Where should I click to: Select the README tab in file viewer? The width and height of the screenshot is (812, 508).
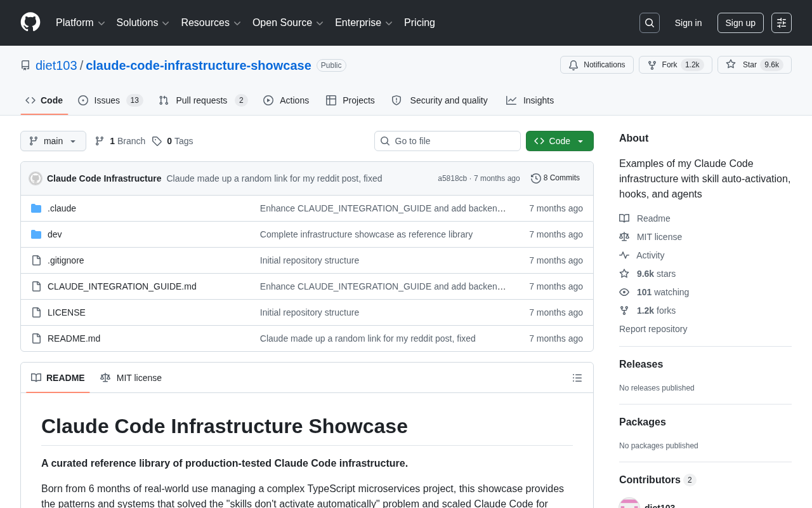(58, 378)
